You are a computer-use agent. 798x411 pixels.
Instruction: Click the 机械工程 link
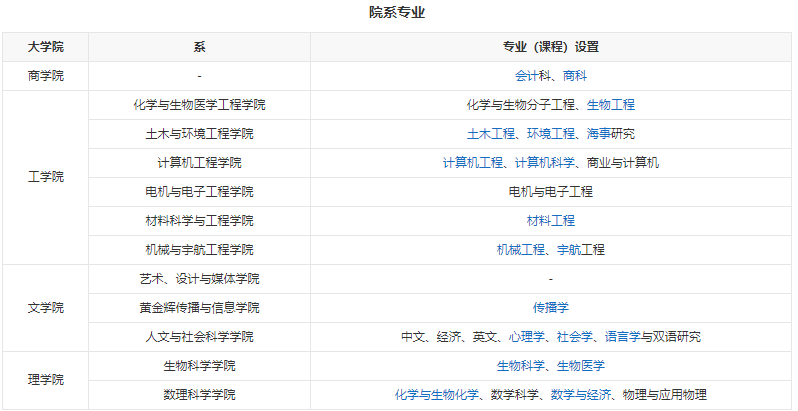coord(521,250)
